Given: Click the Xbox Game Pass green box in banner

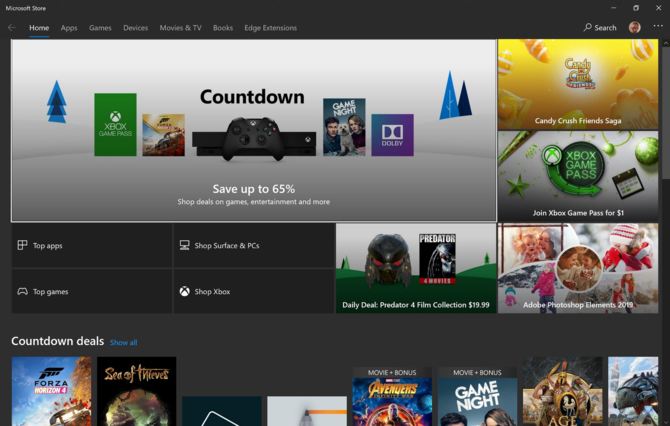Looking at the screenshot, I should click(115, 124).
